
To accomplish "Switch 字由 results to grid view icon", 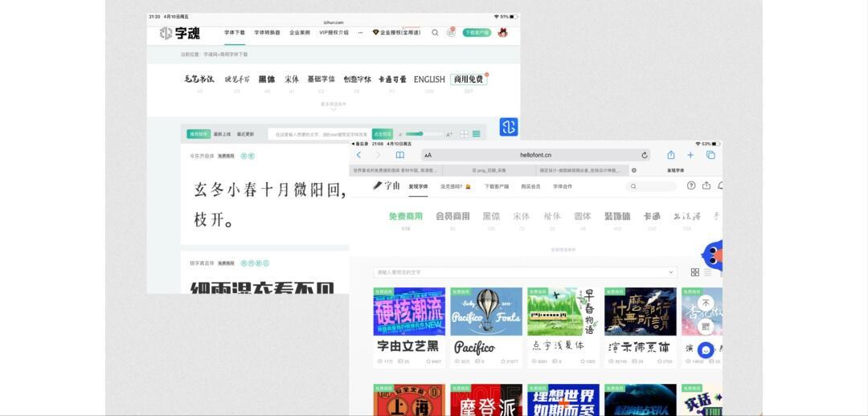I will tap(694, 272).
